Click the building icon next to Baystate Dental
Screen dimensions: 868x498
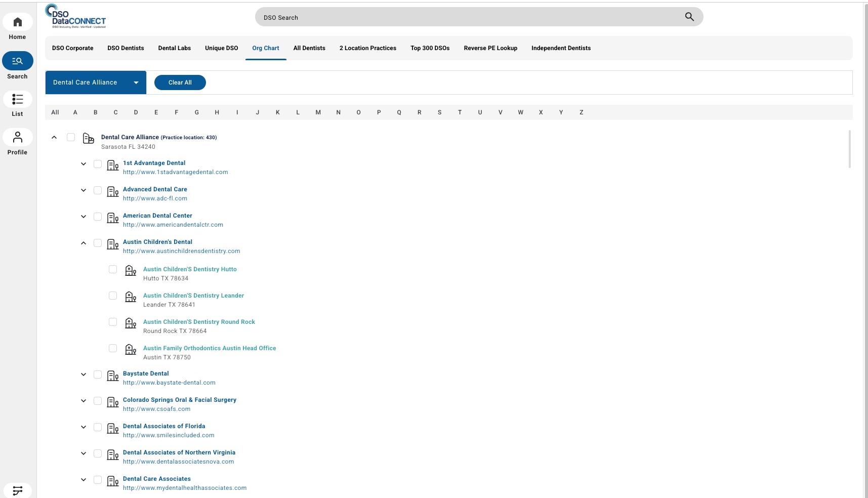112,376
